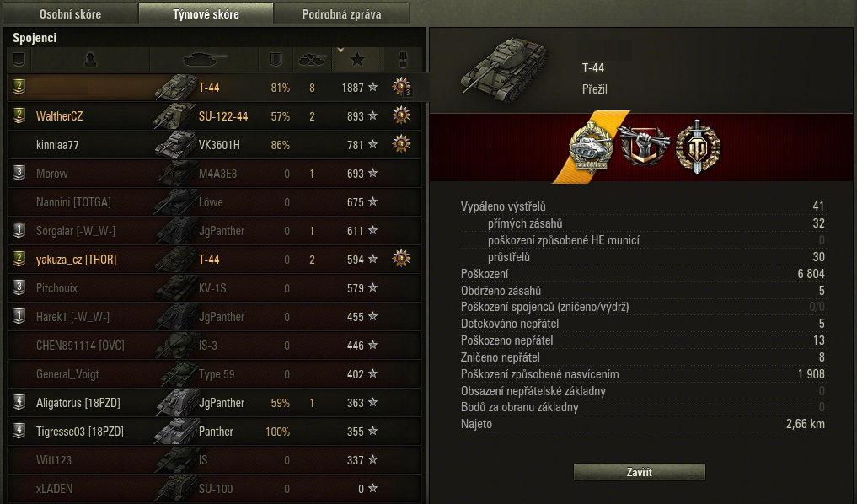Sort allies by tank vehicle column icon
Viewport: 857px width, 504px height.
[x=204, y=60]
